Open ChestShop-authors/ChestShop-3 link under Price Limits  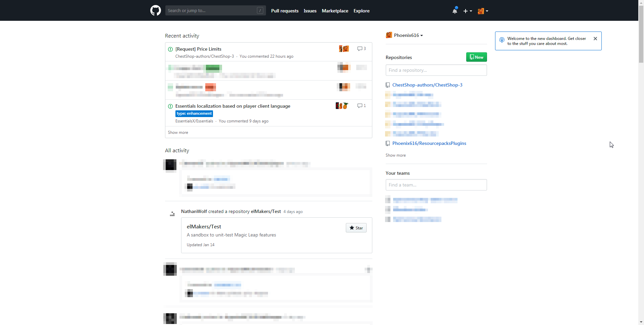click(x=205, y=56)
